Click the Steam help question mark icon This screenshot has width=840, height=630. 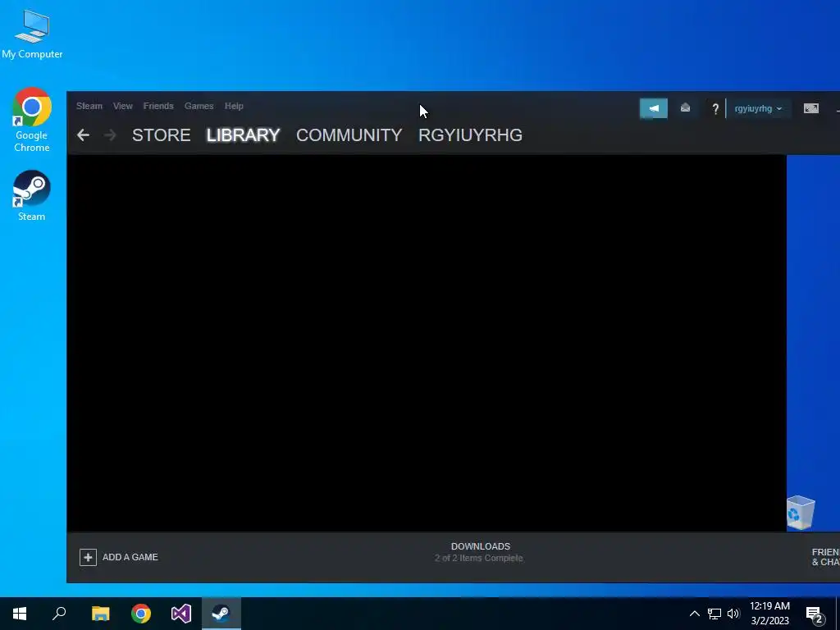(714, 109)
